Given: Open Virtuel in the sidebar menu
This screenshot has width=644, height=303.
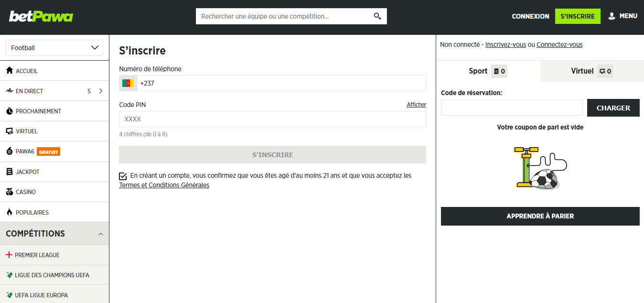Looking at the screenshot, I should (x=54, y=131).
